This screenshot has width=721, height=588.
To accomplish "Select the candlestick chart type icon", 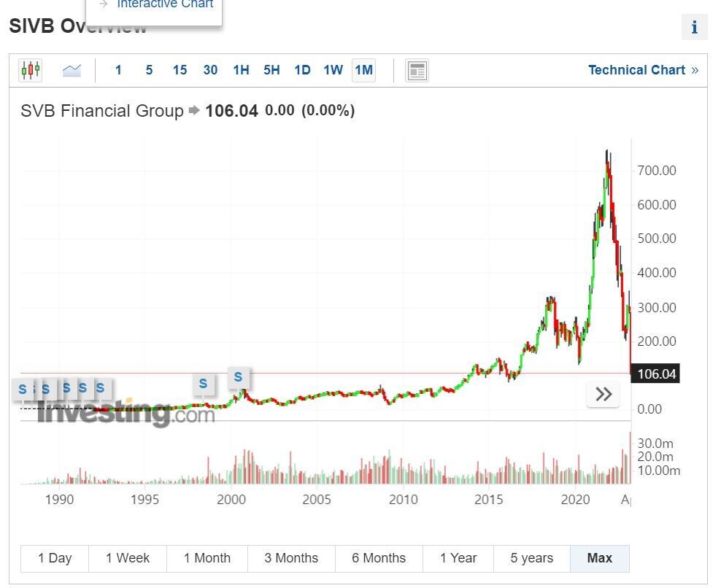I will point(31,70).
